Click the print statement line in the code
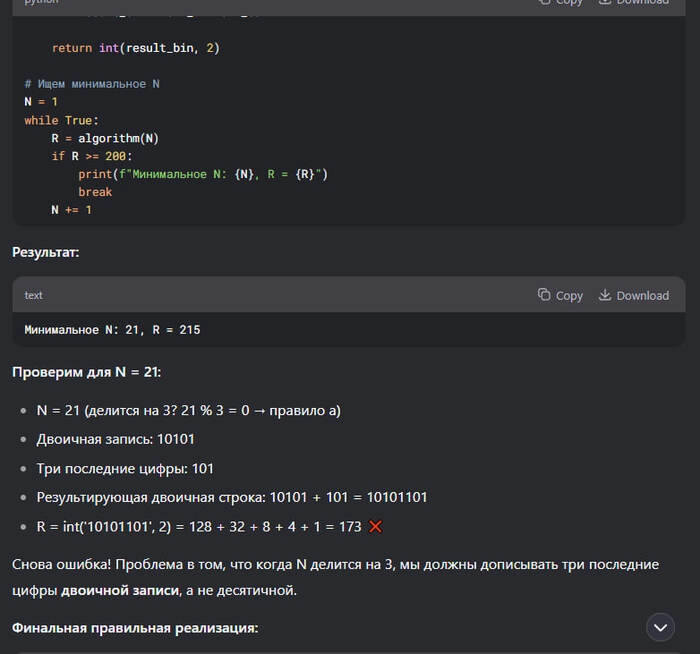700x654 pixels. coord(203,174)
